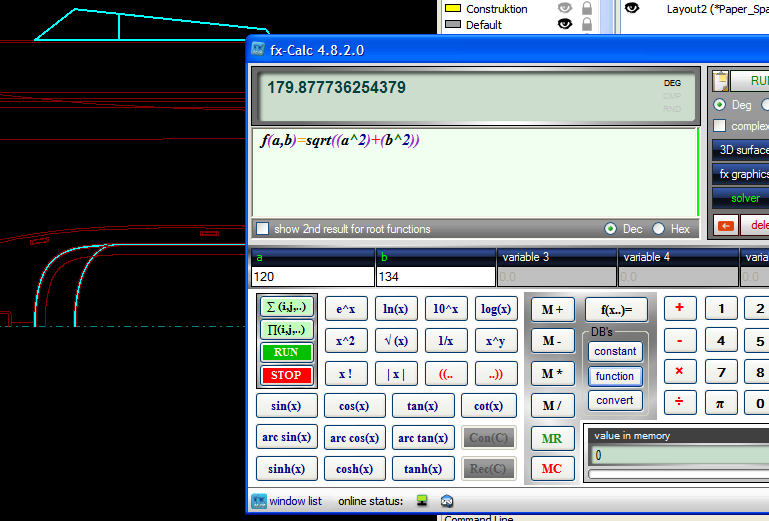Click the variable a input field
The width and height of the screenshot is (769, 521).
click(311, 277)
